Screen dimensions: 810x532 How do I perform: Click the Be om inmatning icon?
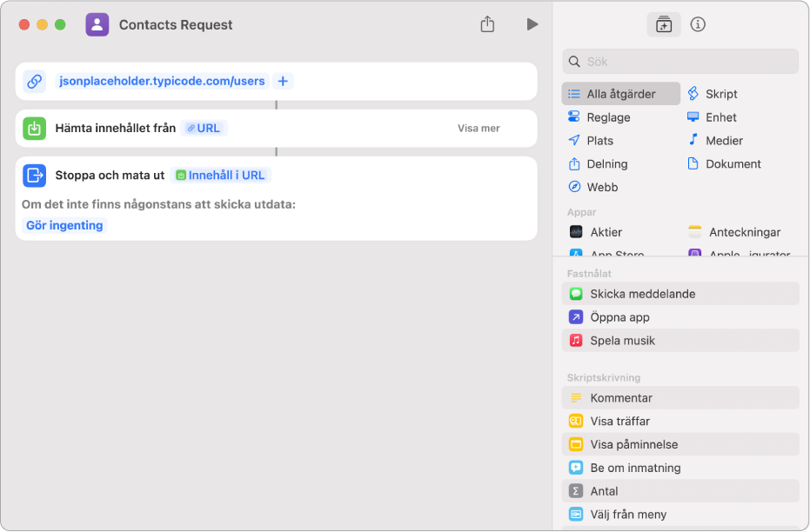(x=576, y=468)
